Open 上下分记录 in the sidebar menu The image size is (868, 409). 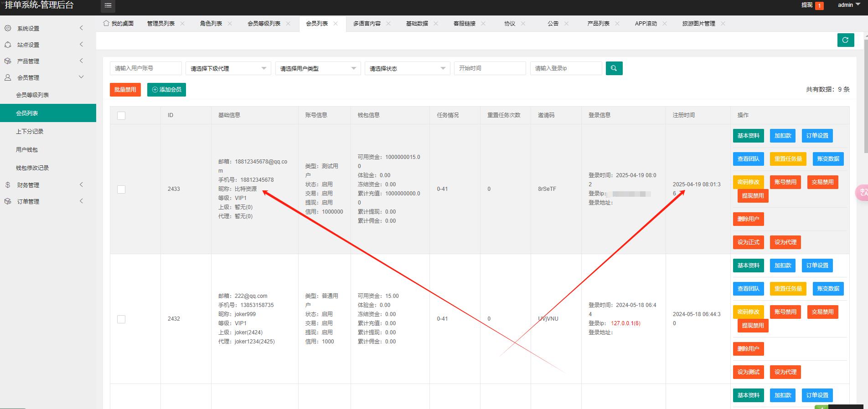point(30,132)
